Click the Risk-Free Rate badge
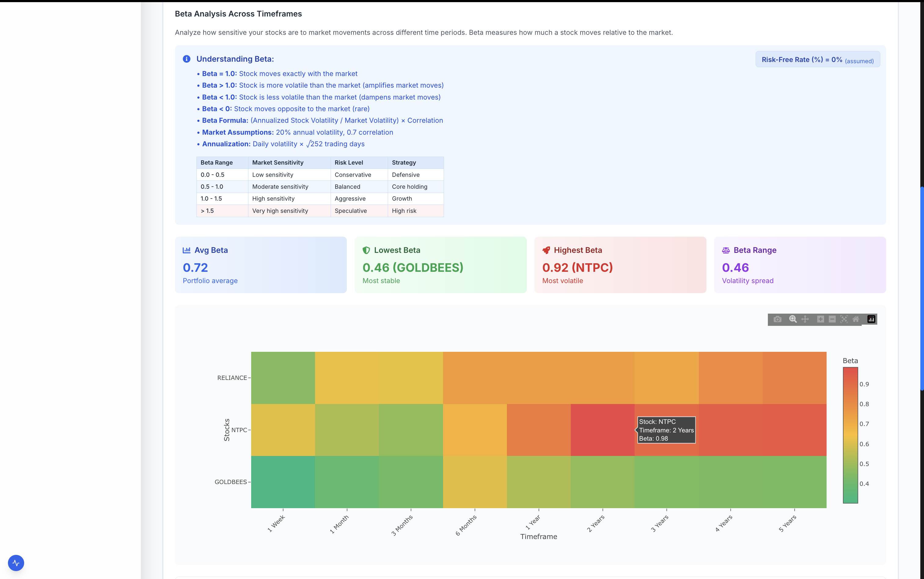The height and width of the screenshot is (579, 924). pos(817,59)
